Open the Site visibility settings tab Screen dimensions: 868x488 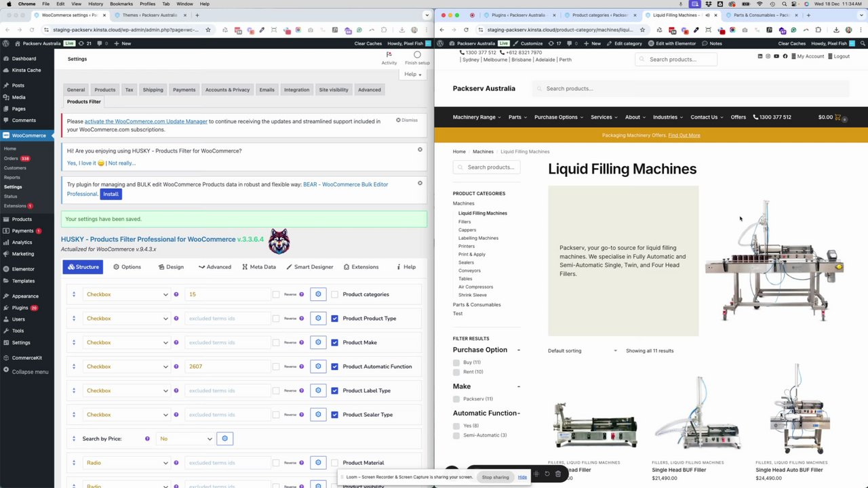point(334,89)
